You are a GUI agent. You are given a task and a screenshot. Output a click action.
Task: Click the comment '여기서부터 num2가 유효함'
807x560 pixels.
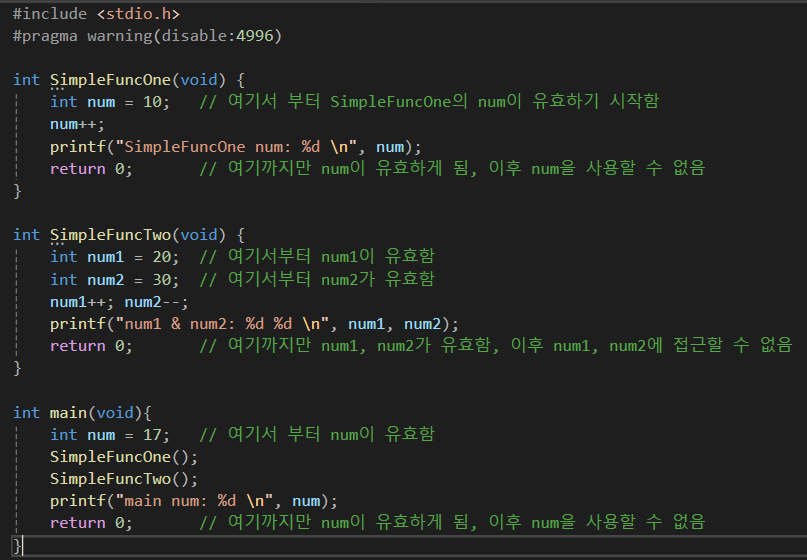tap(317, 279)
